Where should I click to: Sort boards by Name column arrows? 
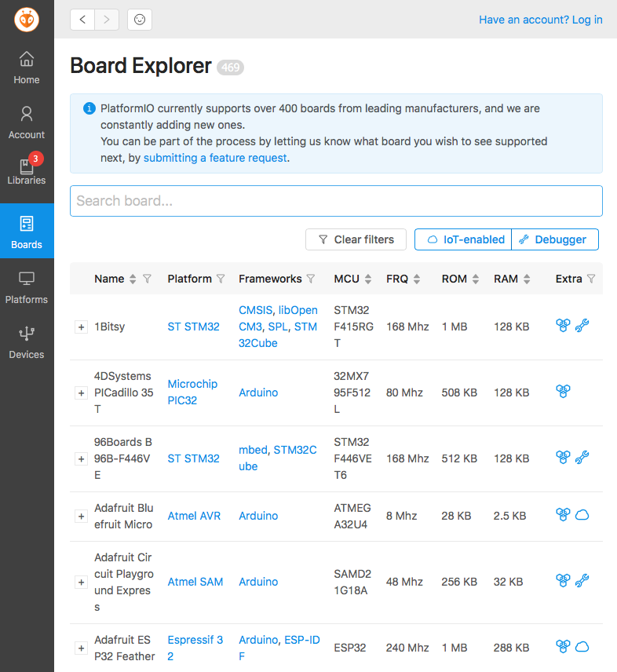tap(133, 279)
